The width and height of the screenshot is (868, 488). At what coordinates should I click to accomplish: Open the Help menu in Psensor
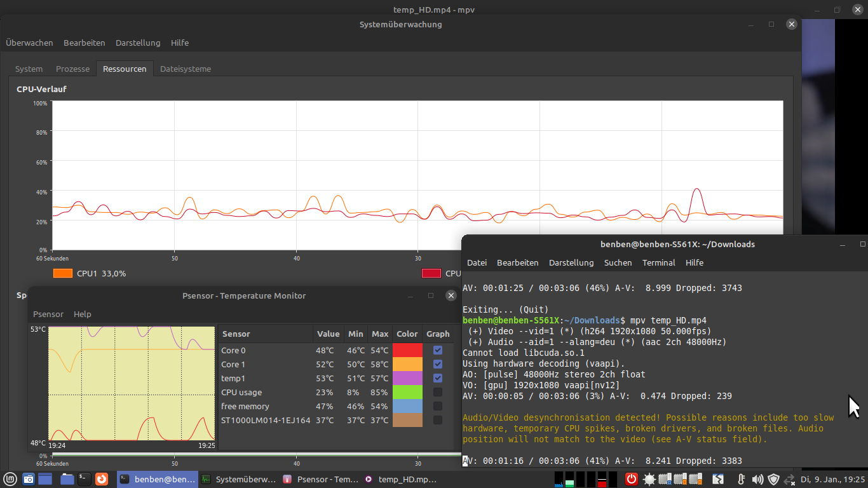pos(83,314)
